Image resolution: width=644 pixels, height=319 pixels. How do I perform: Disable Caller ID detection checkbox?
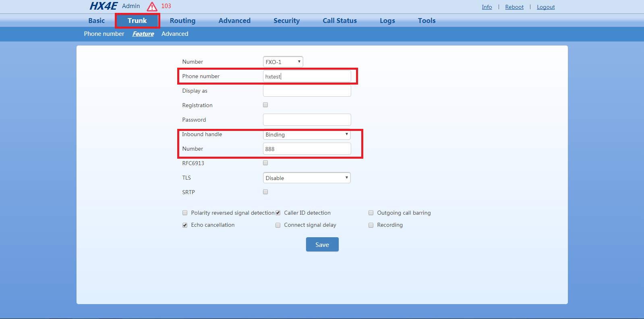[x=278, y=213]
